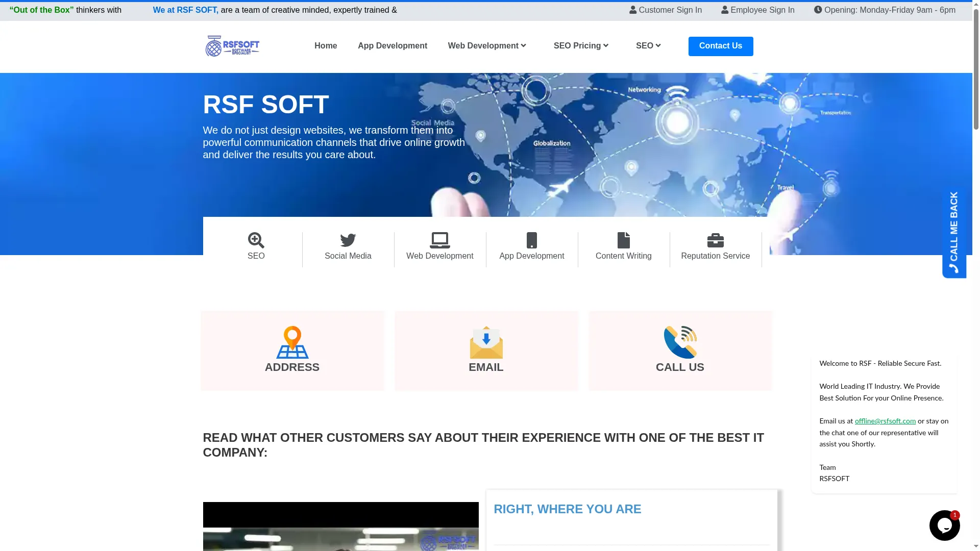Click the RIGHT, WHERE YOU ARE heading
This screenshot has width=980, height=551.
coord(568,509)
